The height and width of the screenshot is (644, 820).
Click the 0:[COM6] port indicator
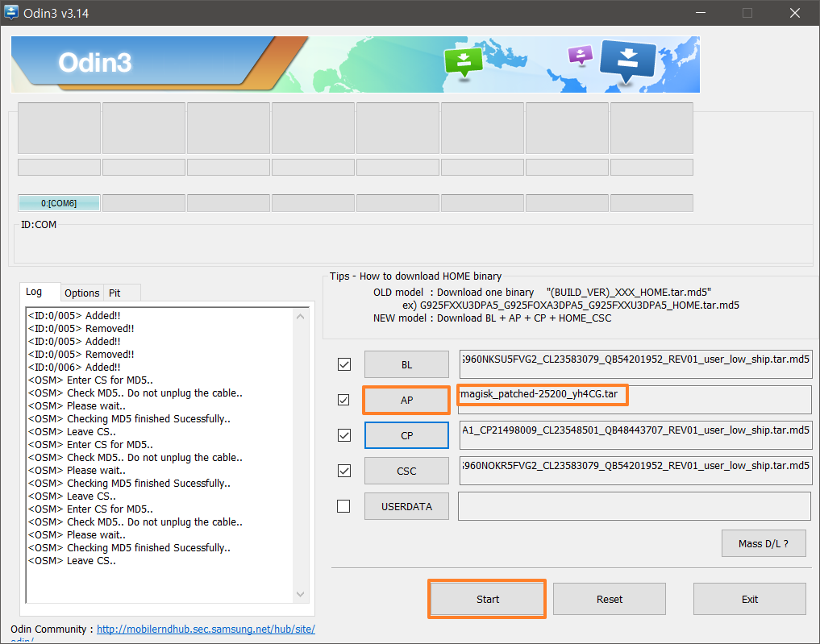click(59, 203)
